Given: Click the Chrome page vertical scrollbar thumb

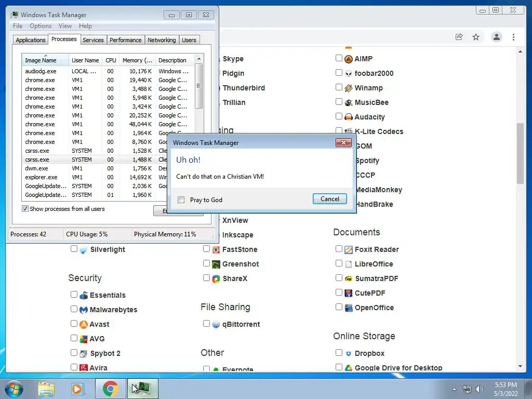Looking at the screenshot, I should [520, 153].
